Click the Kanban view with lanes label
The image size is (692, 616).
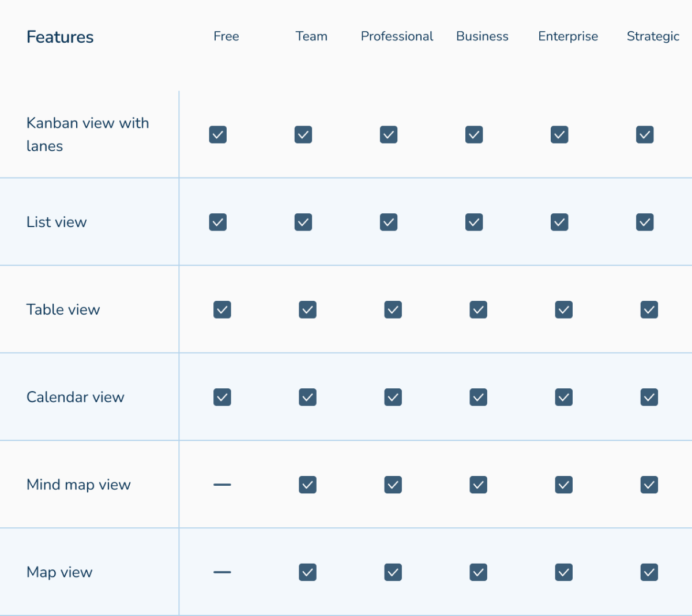(88, 134)
